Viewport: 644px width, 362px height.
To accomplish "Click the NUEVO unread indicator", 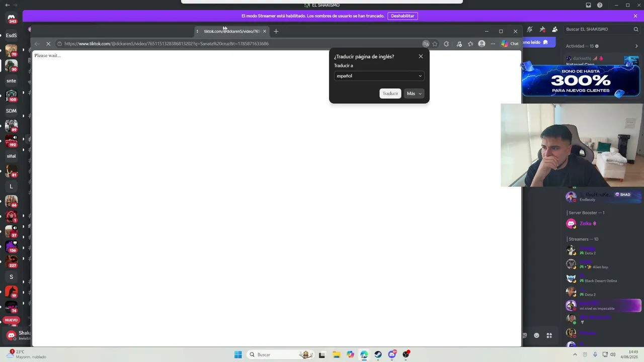I will [11, 320].
